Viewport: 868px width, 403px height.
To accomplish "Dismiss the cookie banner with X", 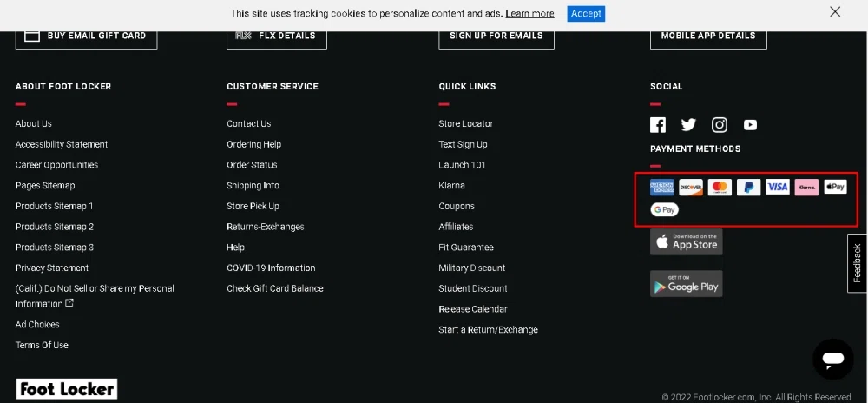I will point(835,12).
